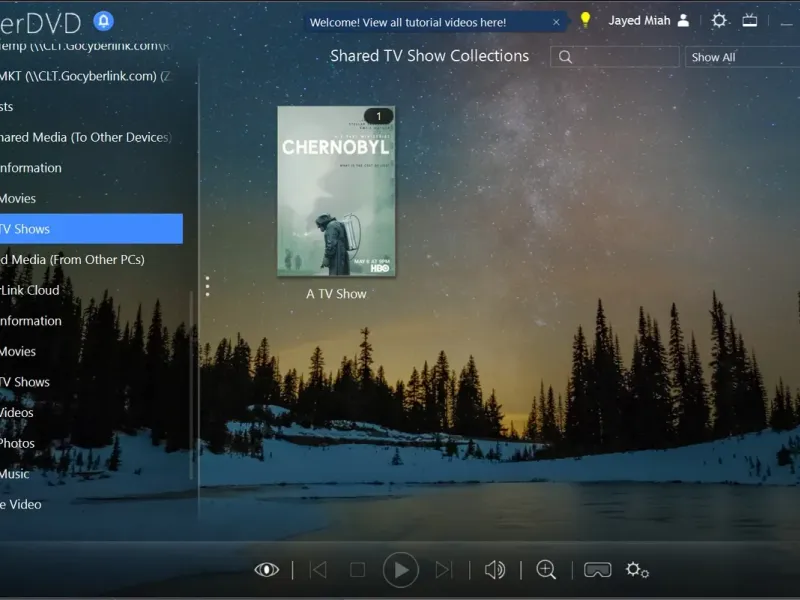Enable VR headset mode icon
This screenshot has height=600, width=800.
tap(597, 569)
